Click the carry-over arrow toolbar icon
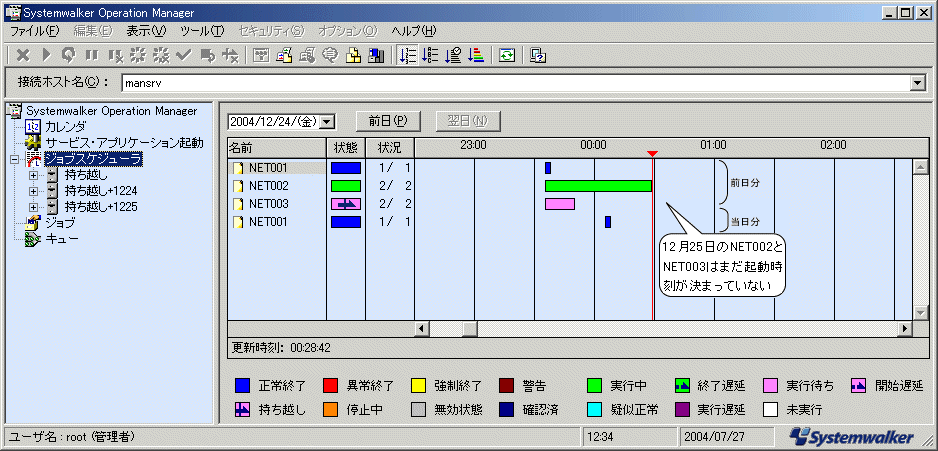The height and width of the screenshot is (451, 938). click(208, 56)
